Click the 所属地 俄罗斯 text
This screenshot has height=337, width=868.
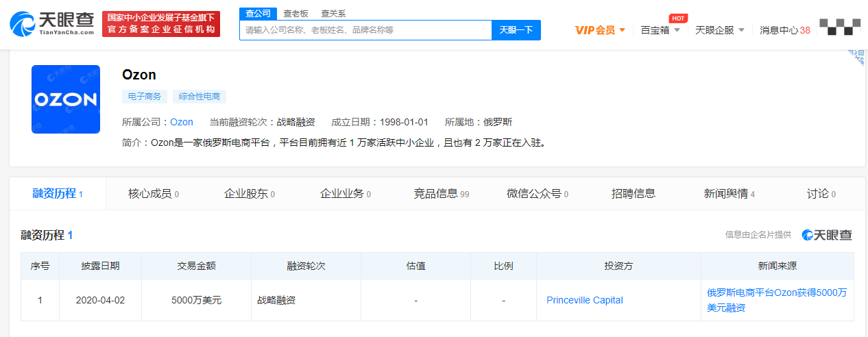[479, 122]
